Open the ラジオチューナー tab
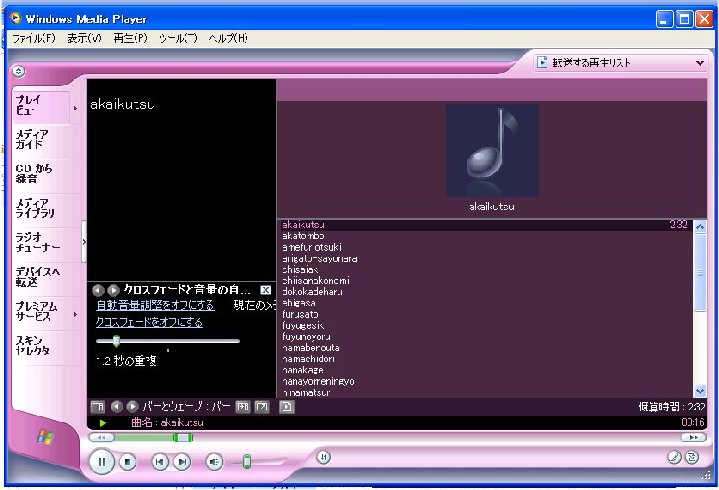Screen dimensions: 719x490 tap(45, 242)
